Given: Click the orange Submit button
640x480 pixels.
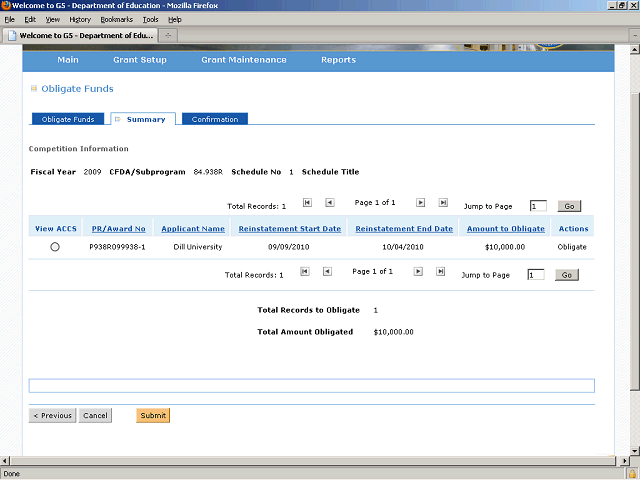Looking at the screenshot, I should click(153, 416).
